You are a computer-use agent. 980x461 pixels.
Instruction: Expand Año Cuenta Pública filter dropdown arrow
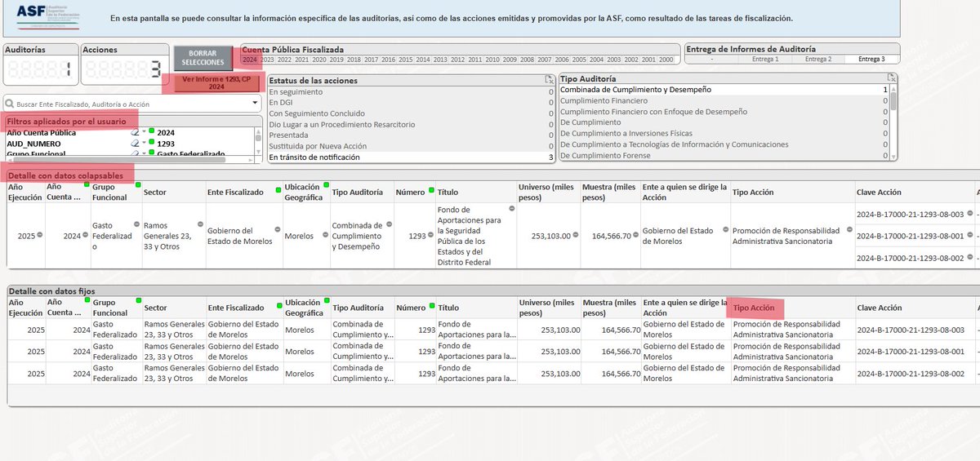pos(145,132)
